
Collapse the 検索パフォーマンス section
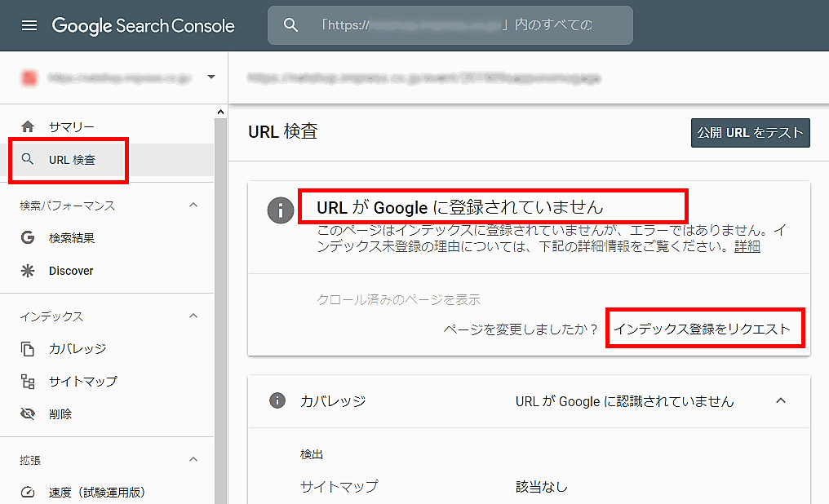(x=193, y=206)
